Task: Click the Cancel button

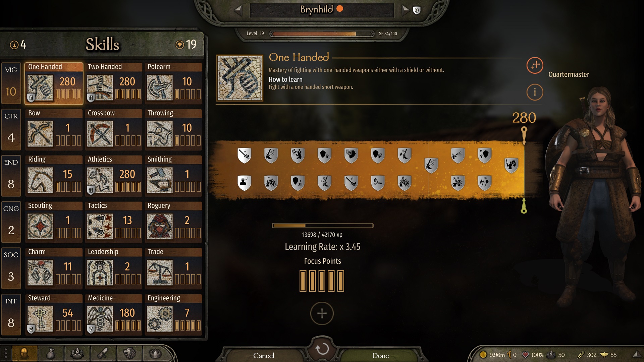Action: [264, 356]
